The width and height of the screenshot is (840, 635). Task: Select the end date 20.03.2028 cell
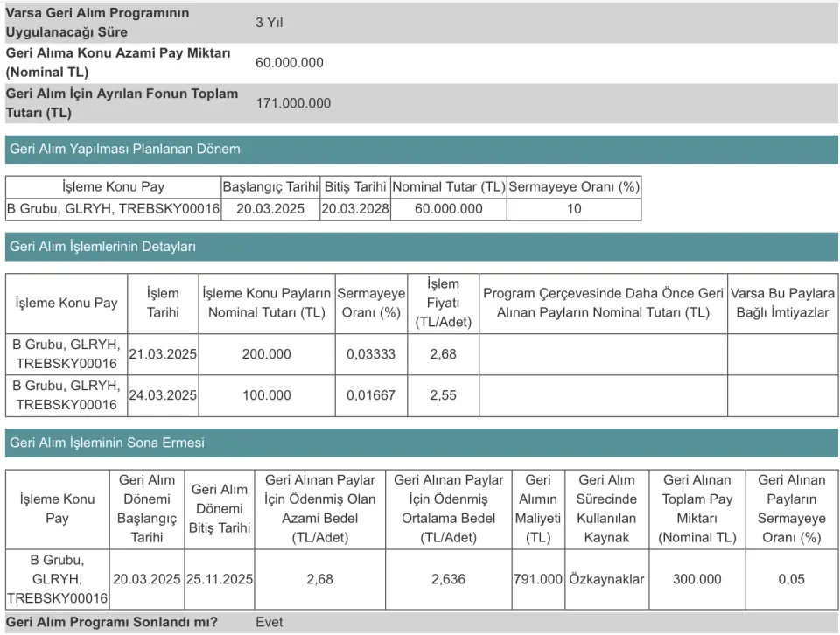[355, 209]
